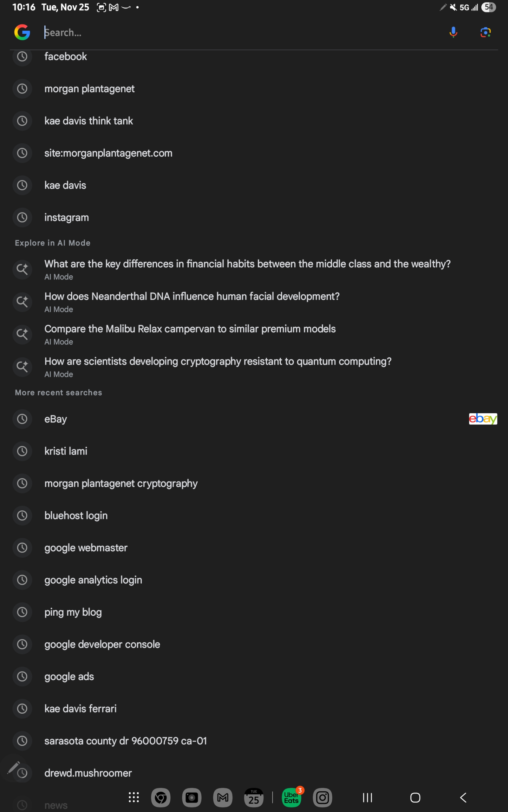Tap the "kae davis think tank" suggestion
The image size is (508, 812).
pyautogui.click(x=89, y=121)
